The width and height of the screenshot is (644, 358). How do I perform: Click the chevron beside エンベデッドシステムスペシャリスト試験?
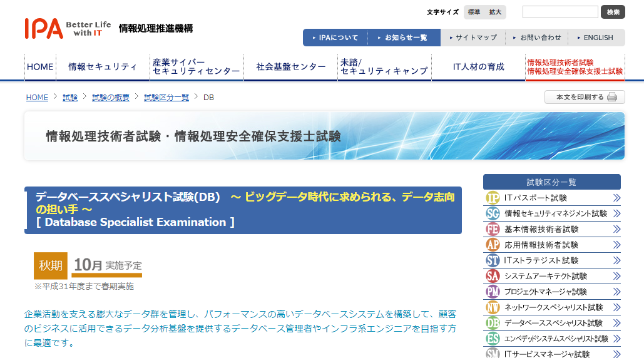(x=616, y=339)
